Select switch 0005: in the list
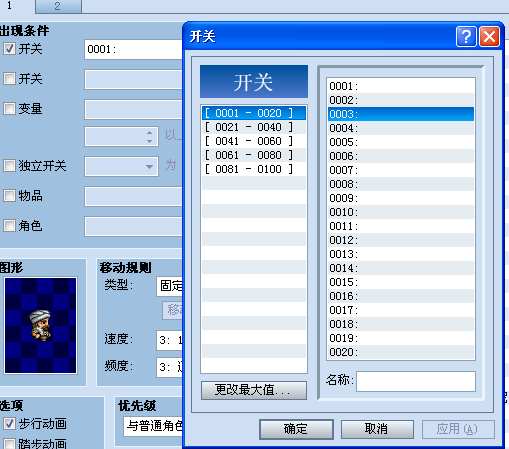Image resolution: width=509 pixels, height=449 pixels. click(x=401, y=142)
